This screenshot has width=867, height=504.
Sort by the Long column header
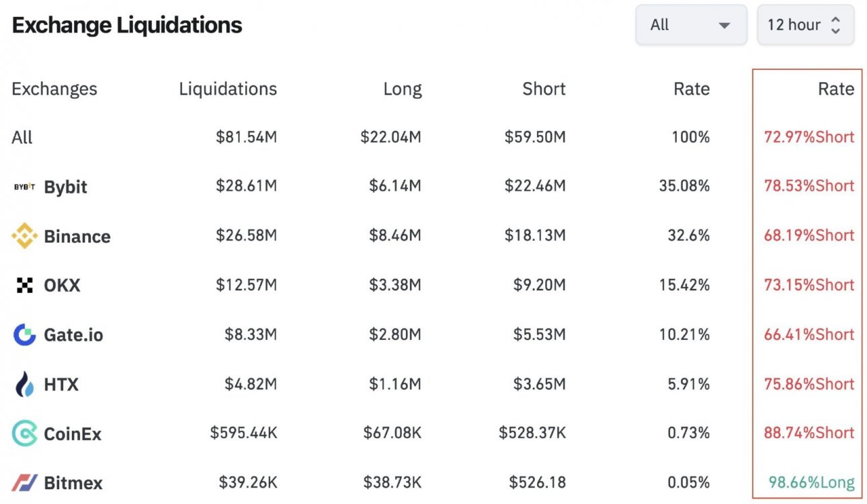[x=402, y=89]
